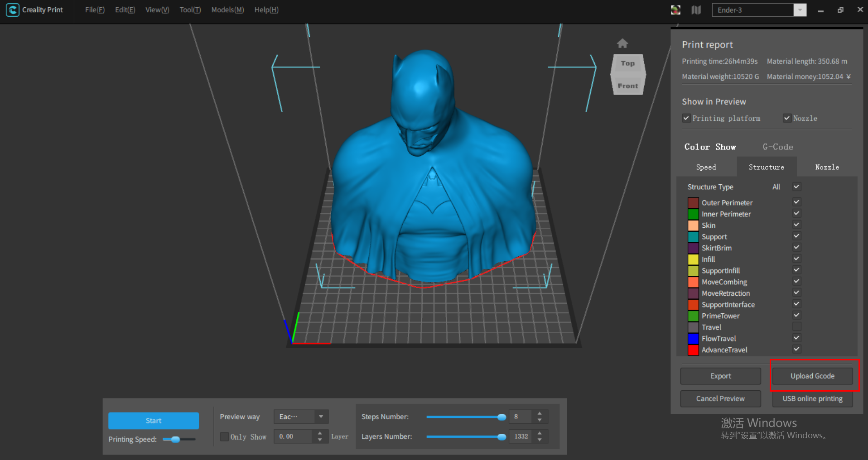Open the Tool menu
The image size is (868, 460).
tap(190, 10)
